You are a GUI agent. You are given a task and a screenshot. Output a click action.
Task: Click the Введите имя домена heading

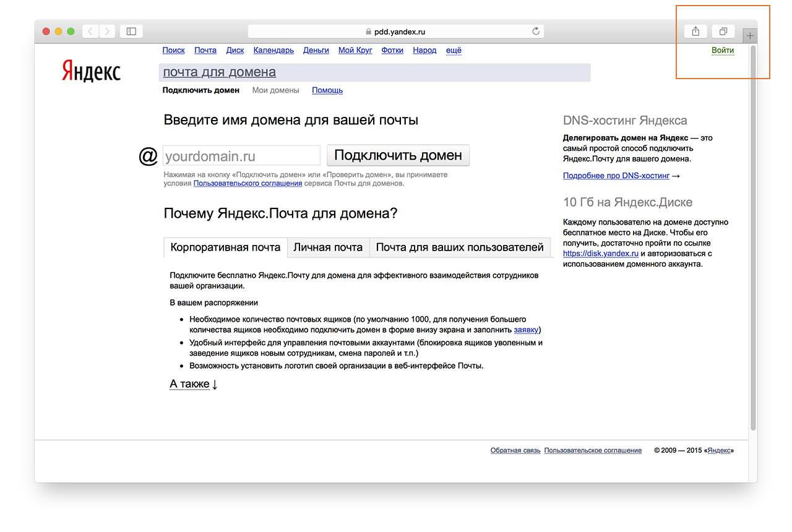(x=291, y=120)
